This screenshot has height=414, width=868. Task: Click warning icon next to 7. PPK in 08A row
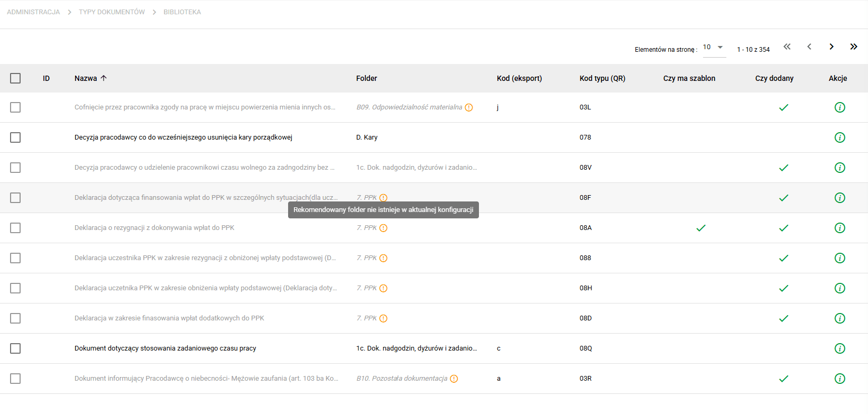pyautogui.click(x=384, y=228)
